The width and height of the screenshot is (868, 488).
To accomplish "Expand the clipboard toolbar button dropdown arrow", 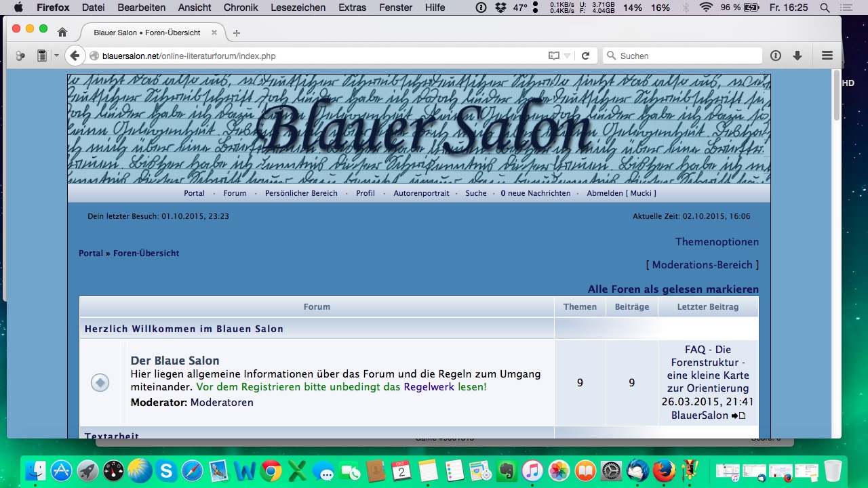I will coord(56,56).
